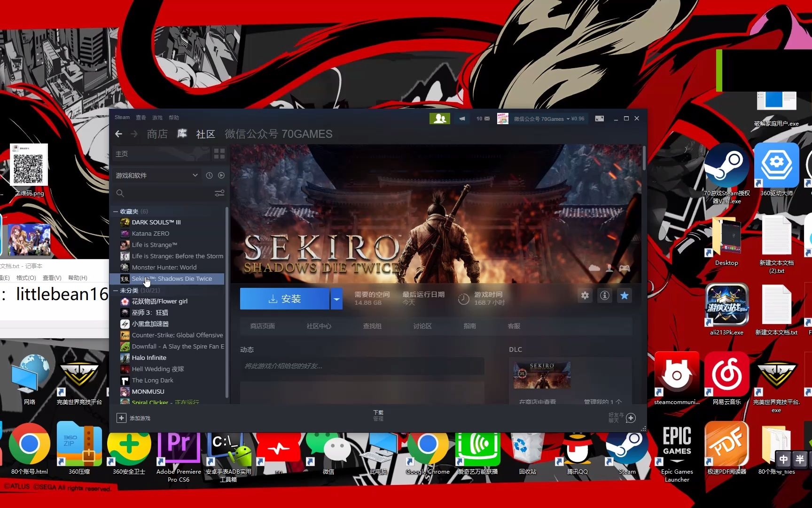Switch to the 社区 tab in Steam
This screenshot has width=812, height=508.
tap(205, 134)
